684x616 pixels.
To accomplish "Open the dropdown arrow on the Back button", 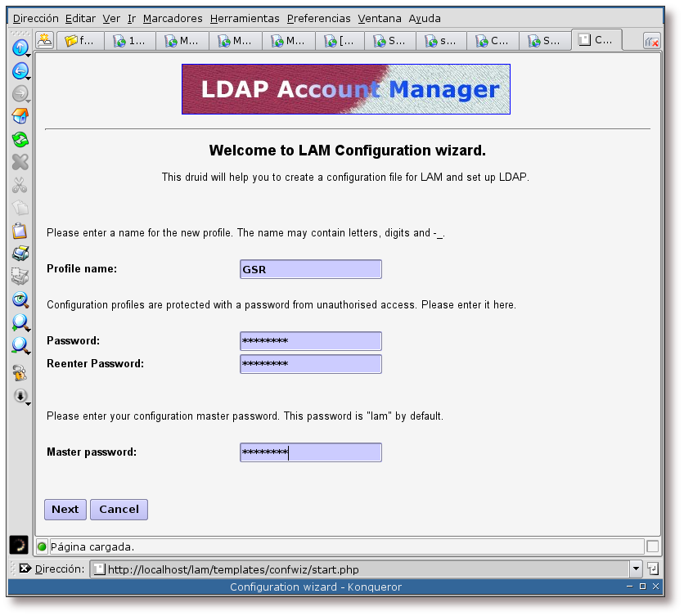I will 29,79.
